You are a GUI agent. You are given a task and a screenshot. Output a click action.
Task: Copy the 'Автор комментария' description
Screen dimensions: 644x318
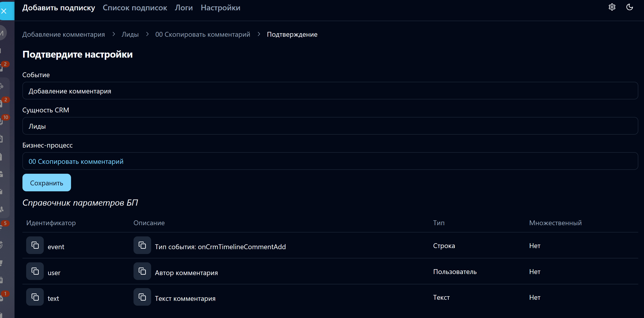[x=142, y=271]
